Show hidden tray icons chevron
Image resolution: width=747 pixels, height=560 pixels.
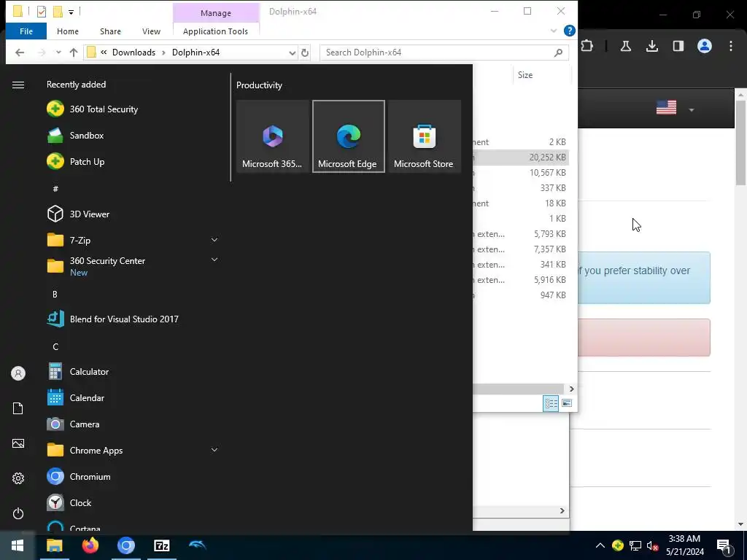tap(600, 545)
